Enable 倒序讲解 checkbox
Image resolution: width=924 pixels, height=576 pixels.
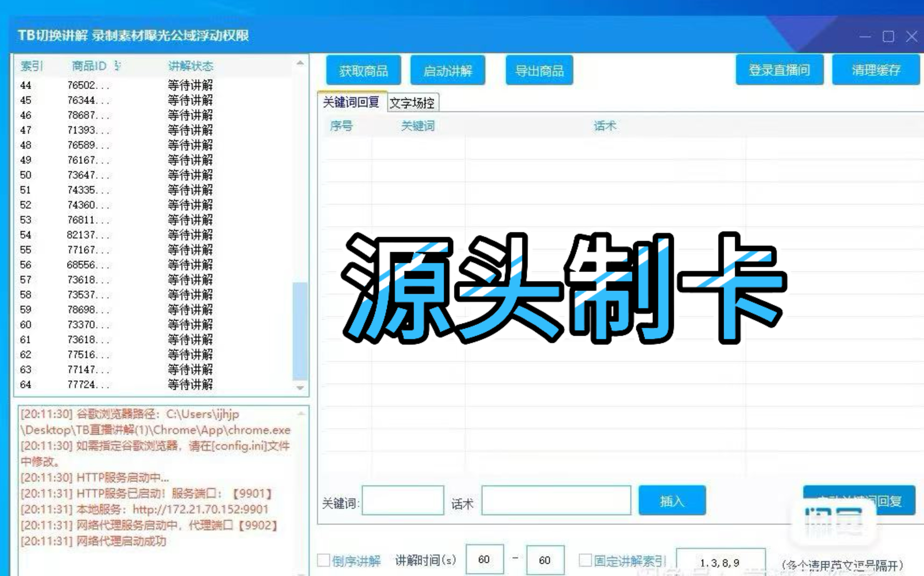tap(323, 560)
